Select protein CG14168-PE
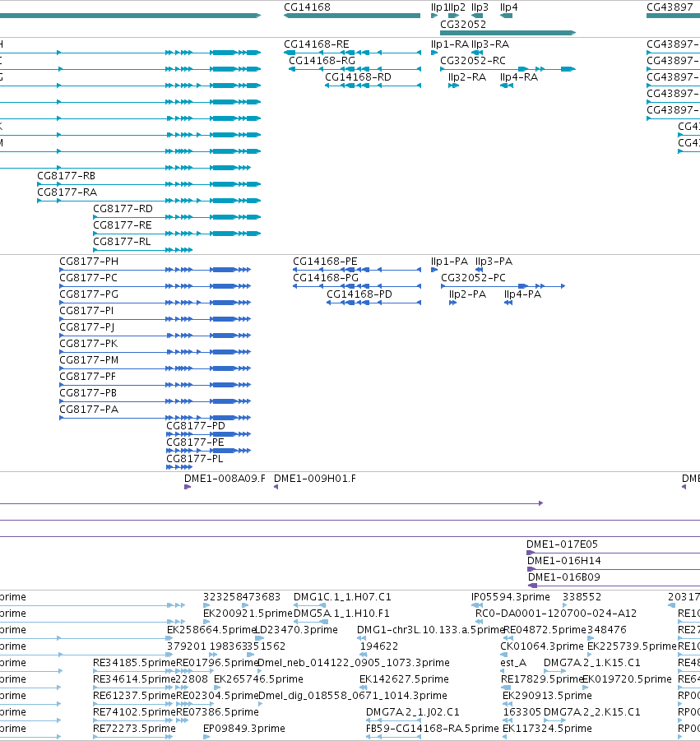 click(325, 262)
